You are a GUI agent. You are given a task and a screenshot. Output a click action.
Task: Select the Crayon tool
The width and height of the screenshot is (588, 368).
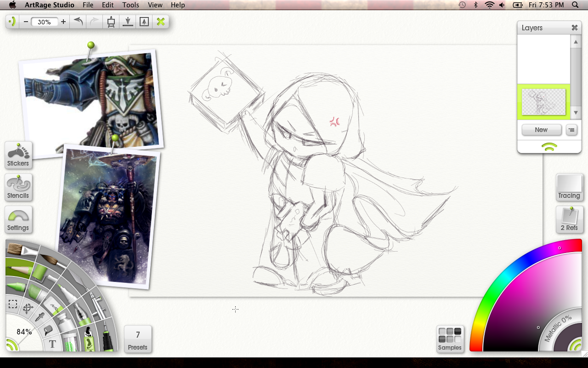coord(16,287)
